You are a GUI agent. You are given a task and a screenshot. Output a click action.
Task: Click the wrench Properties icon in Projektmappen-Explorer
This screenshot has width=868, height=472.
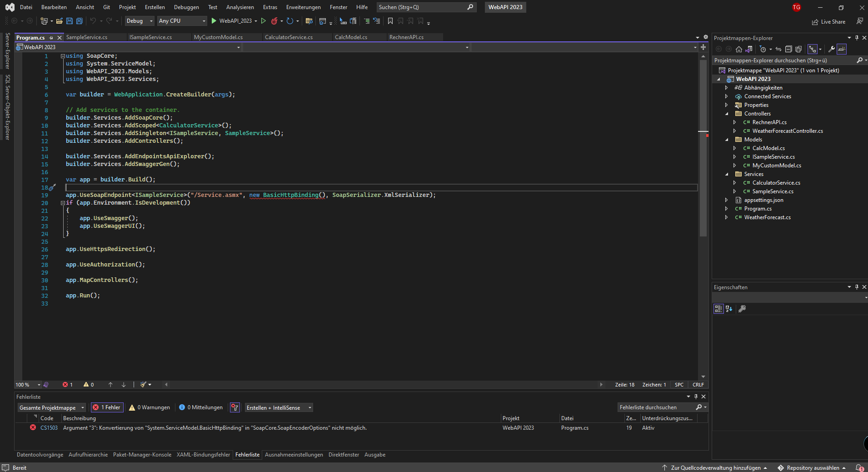[832, 49]
